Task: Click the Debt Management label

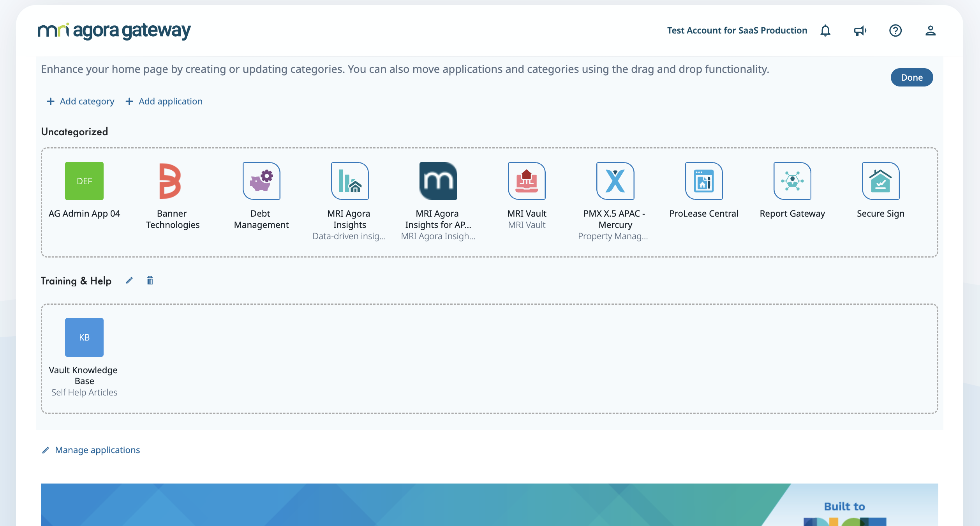Action: coord(261,219)
